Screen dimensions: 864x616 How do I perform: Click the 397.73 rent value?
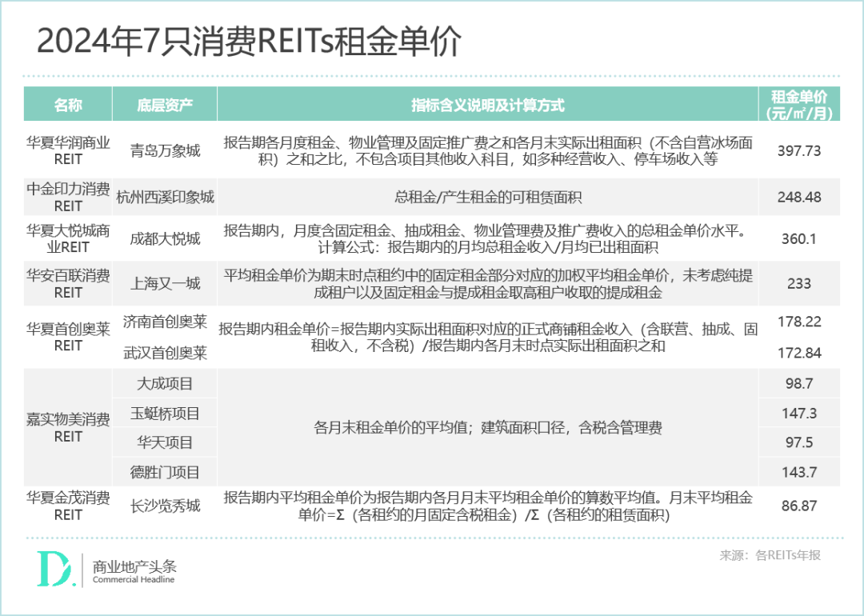pos(799,149)
